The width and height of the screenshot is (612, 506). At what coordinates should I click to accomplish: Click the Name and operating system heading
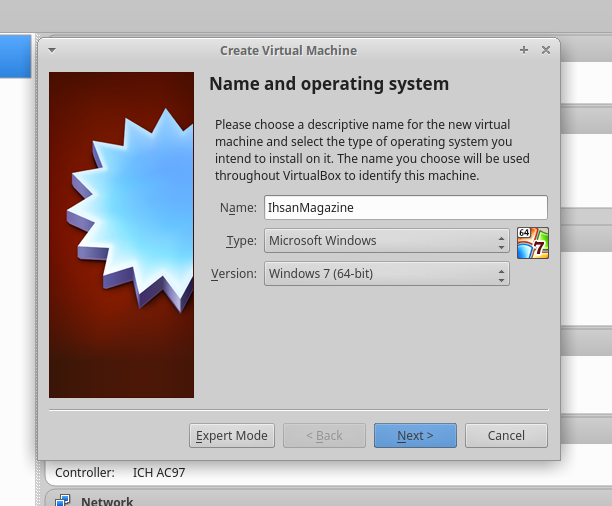(x=329, y=84)
